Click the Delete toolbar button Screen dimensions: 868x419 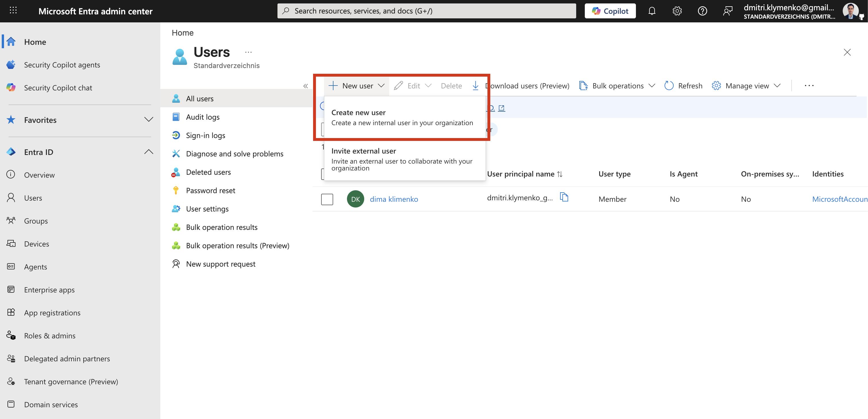click(451, 86)
